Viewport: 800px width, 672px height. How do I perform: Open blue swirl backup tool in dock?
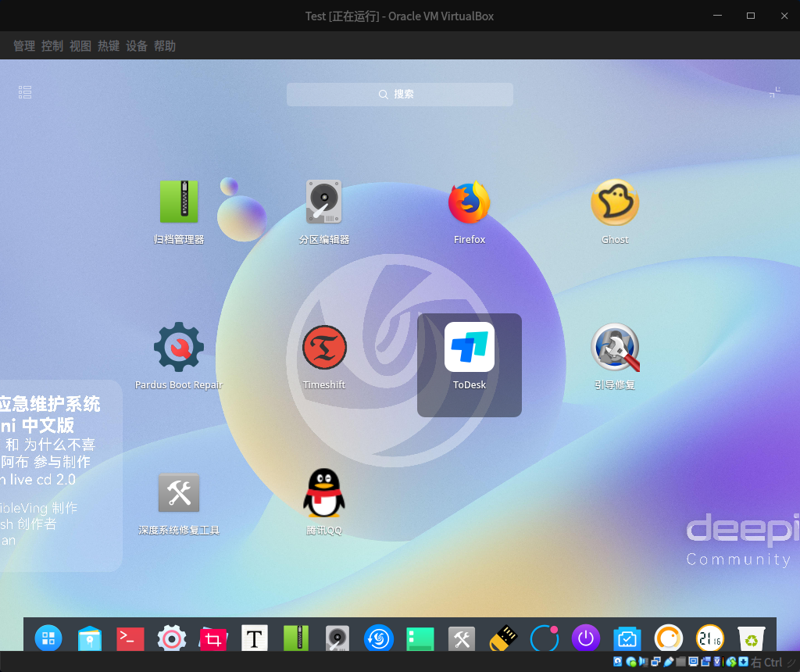tap(379, 638)
